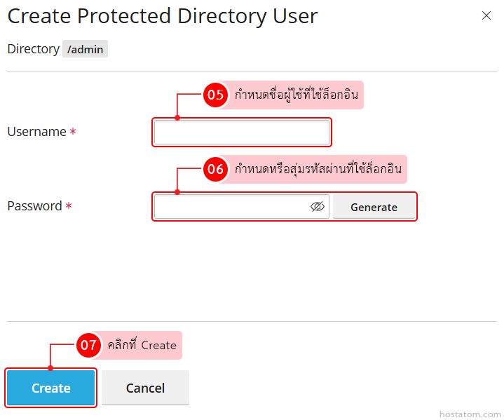The width and height of the screenshot is (504, 420).
Task: Click the Password field label
Action: [x=34, y=206]
